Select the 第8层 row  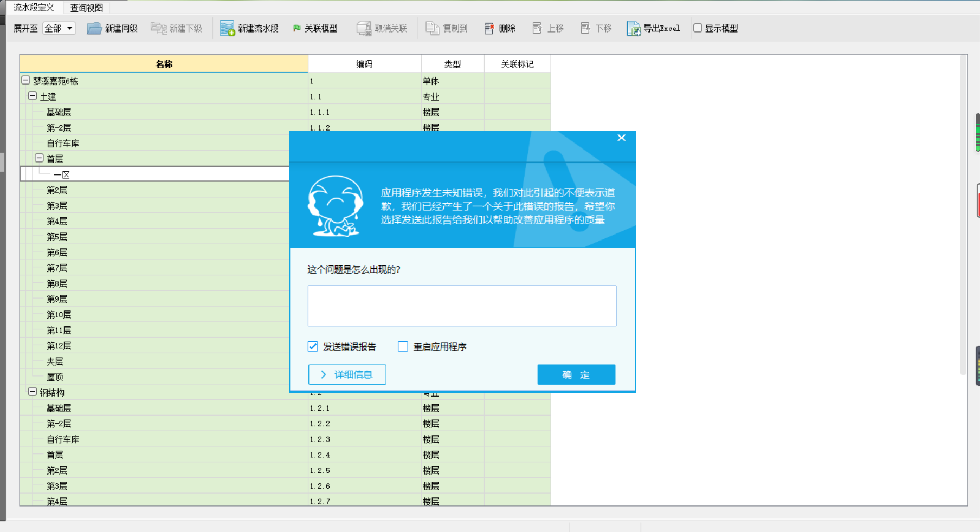[154, 283]
